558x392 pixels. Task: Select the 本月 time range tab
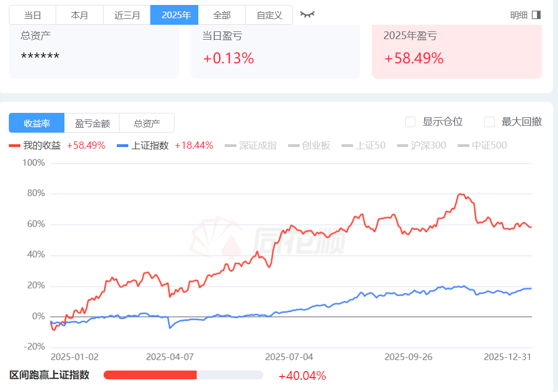[x=79, y=15]
